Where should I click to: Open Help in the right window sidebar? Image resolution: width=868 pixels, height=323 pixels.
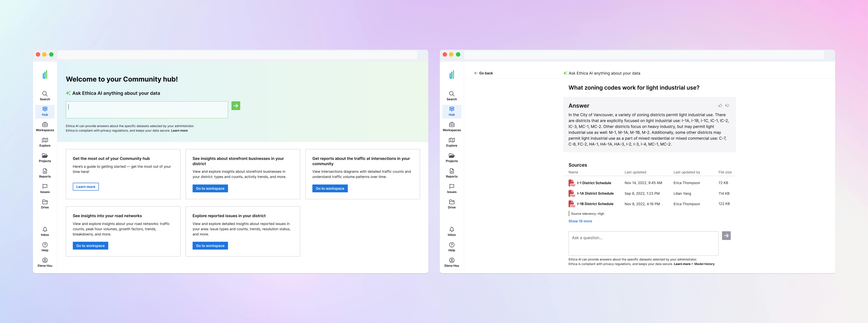[x=452, y=247]
